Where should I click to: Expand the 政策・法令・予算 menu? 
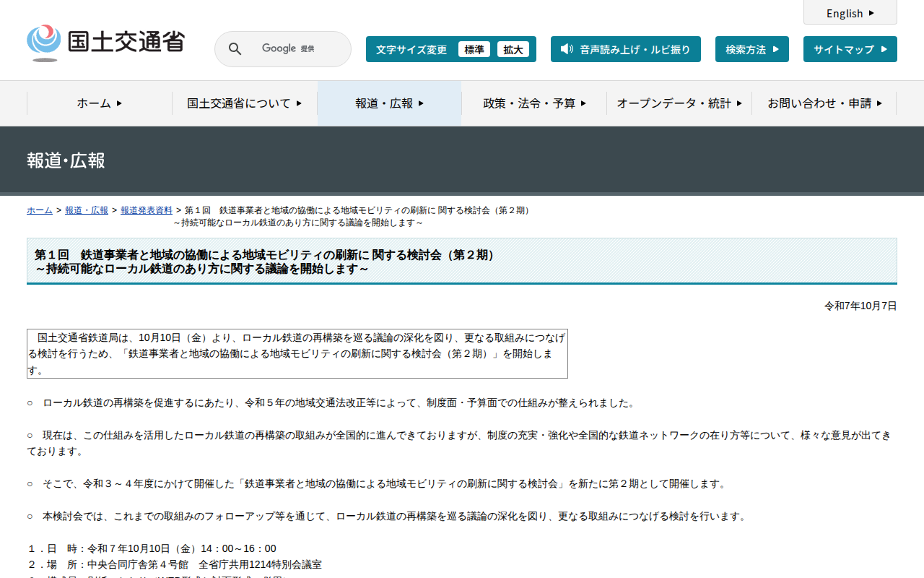coord(534,103)
